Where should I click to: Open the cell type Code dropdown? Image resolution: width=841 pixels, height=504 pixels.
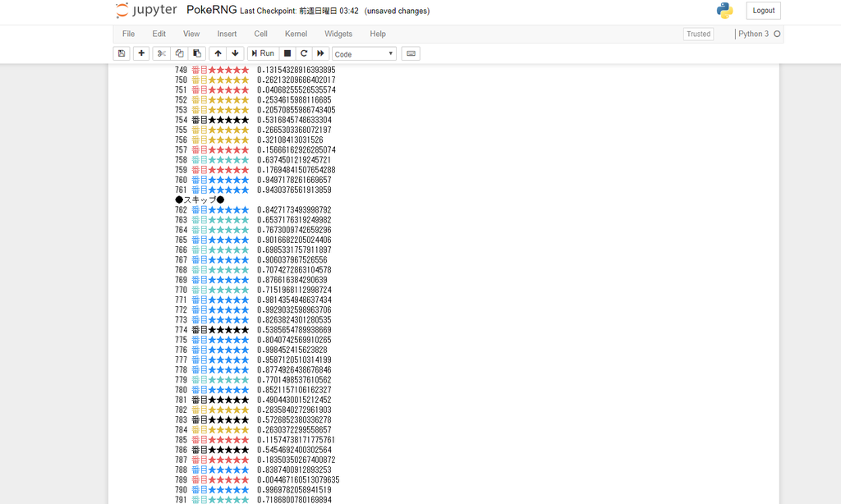[364, 54]
